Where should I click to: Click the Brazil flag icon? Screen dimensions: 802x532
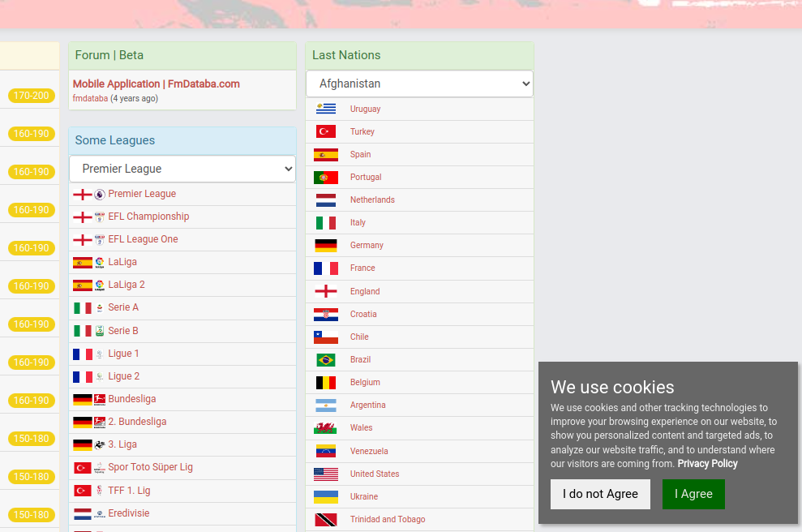[326, 359]
